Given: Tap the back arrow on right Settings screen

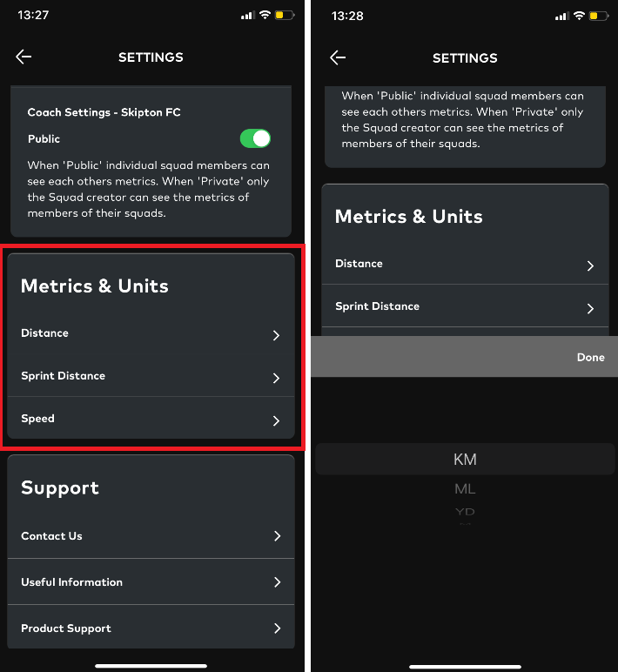Looking at the screenshot, I should tap(338, 57).
